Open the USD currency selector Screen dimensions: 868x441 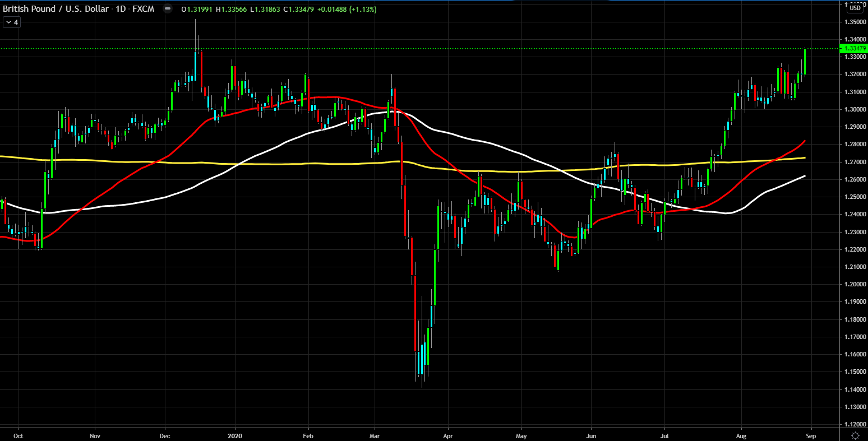tap(855, 7)
